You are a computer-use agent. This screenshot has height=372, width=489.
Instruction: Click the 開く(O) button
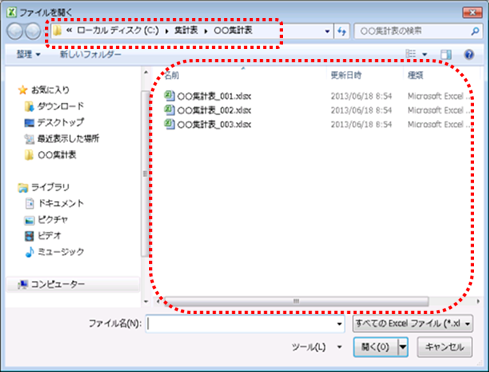click(376, 347)
